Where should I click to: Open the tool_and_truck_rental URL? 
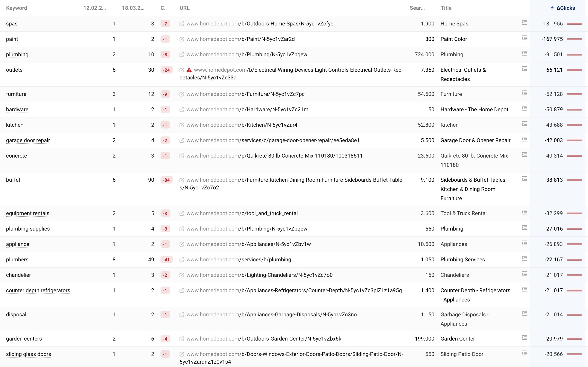[x=242, y=213]
